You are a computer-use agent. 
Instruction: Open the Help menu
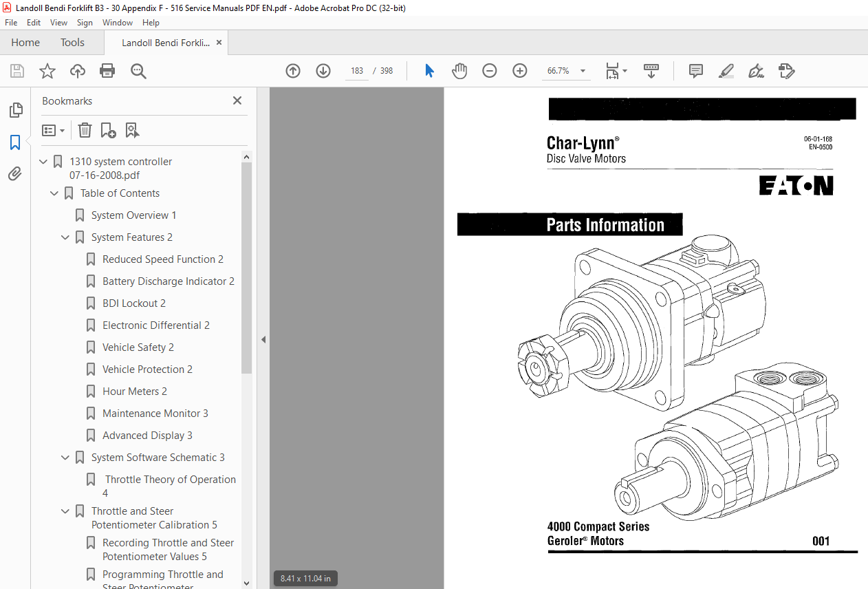click(x=151, y=23)
